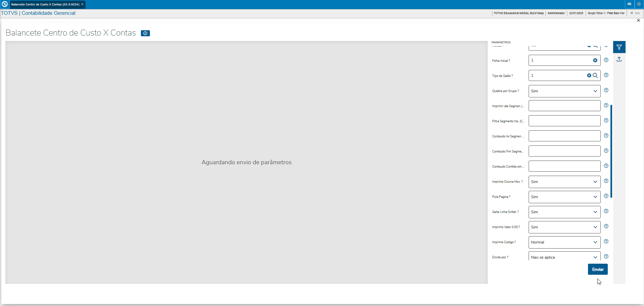This screenshot has width=644, height=306.
Task: Click the parameters panel vertical scrollbar
Action: 611,151
